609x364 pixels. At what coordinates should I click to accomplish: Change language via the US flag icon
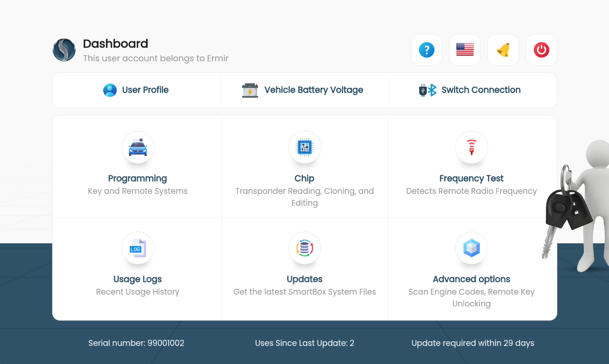pos(464,50)
